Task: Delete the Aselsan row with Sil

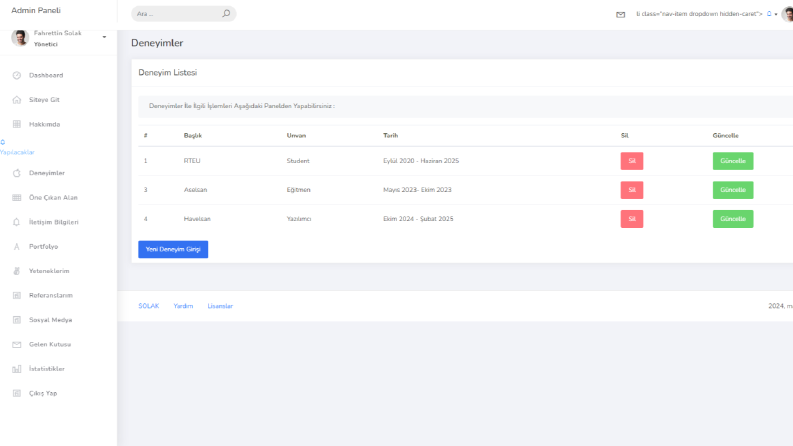Action: pyautogui.click(x=632, y=190)
